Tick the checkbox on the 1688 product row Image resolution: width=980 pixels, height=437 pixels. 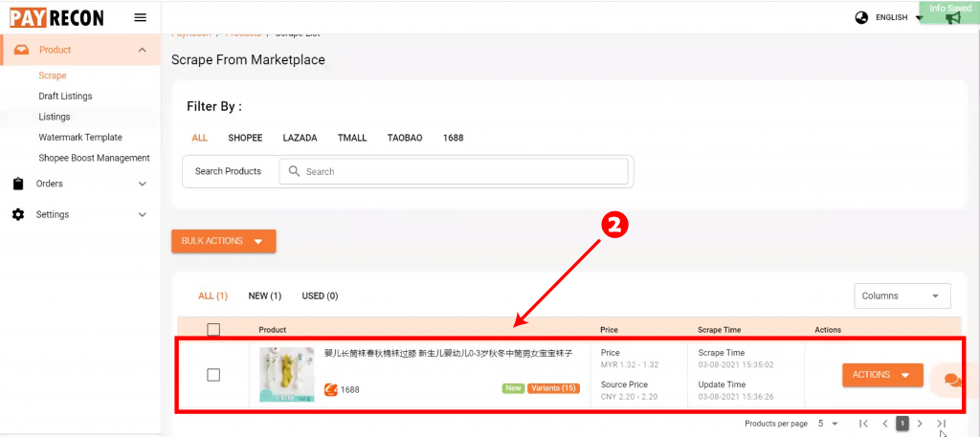tap(213, 375)
